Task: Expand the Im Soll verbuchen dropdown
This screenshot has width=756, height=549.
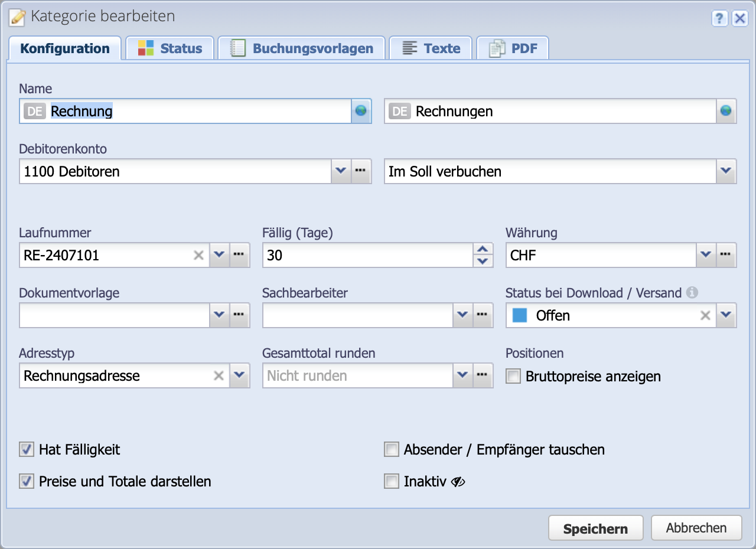Action: [x=726, y=171]
